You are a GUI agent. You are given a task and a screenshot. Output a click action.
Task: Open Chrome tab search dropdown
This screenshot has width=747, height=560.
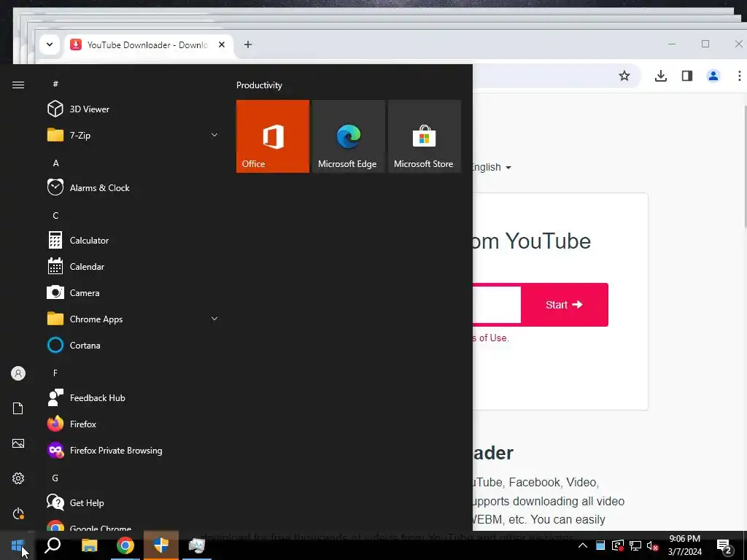50,44
